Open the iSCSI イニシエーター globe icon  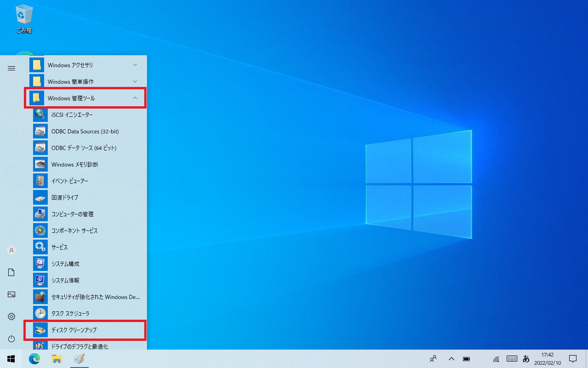tap(40, 115)
